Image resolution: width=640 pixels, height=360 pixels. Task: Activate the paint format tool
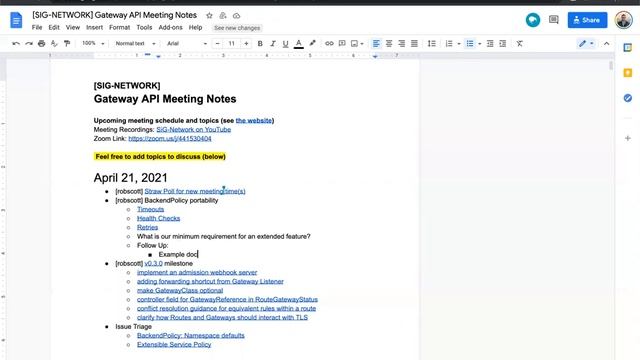click(x=67, y=43)
